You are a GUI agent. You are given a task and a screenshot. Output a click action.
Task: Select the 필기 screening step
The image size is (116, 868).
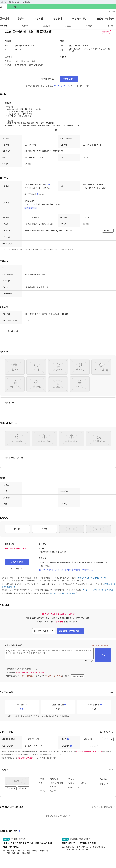click(x=72, y=529)
